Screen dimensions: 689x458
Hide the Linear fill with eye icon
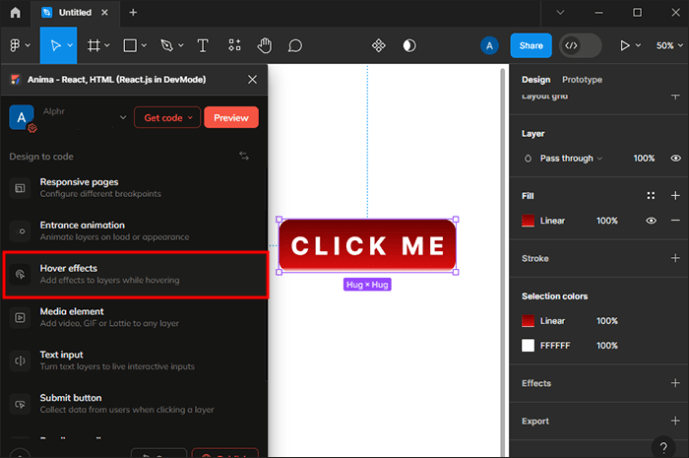point(651,221)
